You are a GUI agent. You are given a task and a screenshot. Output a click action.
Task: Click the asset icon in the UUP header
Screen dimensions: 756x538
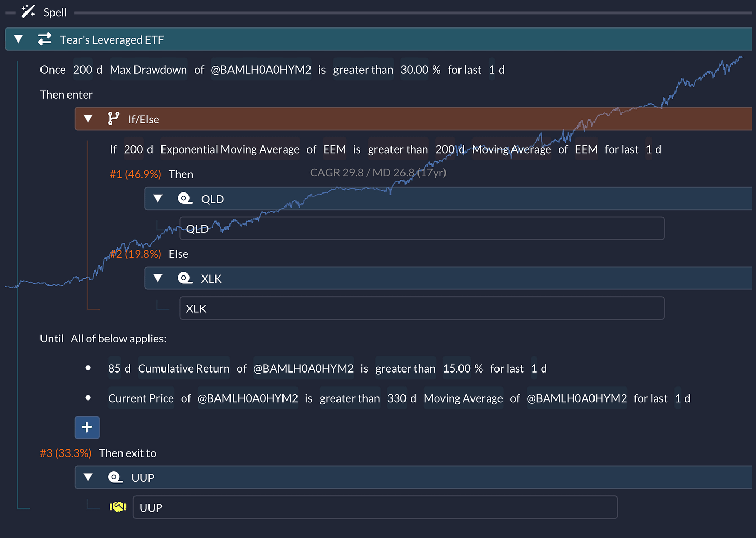tap(115, 477)
